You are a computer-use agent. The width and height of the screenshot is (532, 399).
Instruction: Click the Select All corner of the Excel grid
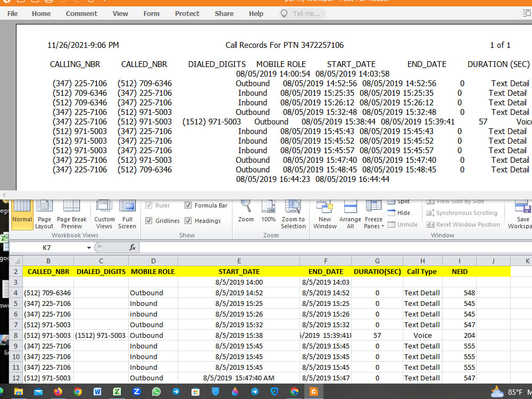coord(16,261)
